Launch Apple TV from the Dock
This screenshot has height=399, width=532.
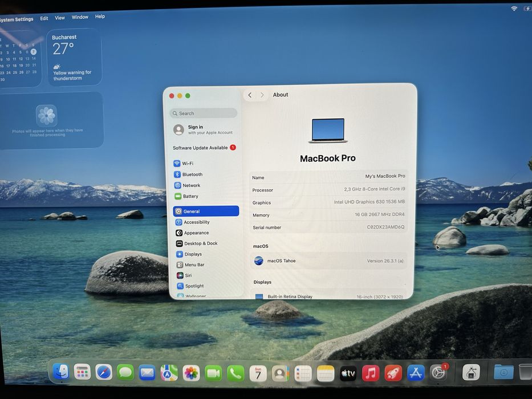348,373
